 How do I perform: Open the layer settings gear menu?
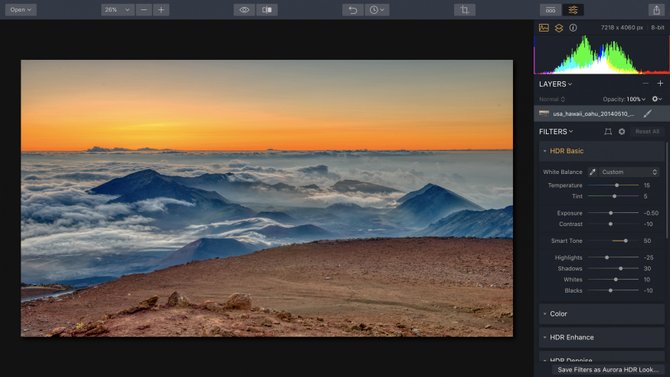[657, 99]
